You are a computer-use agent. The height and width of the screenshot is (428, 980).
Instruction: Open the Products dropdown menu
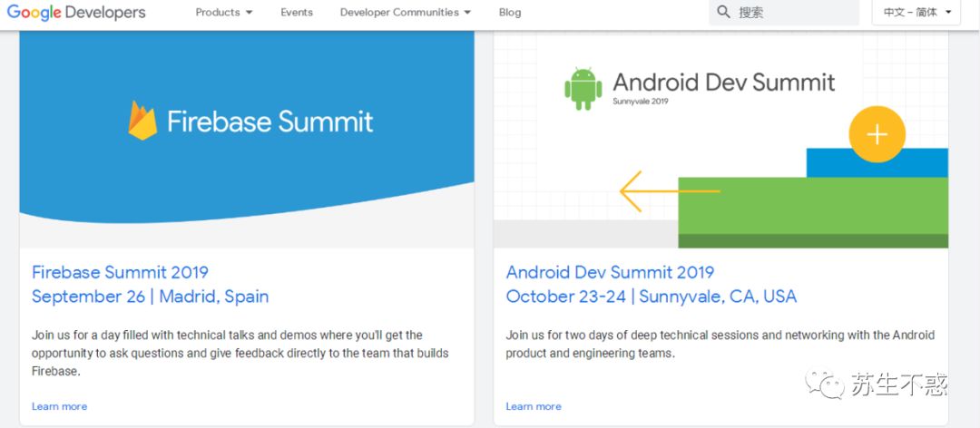point(224,12)
